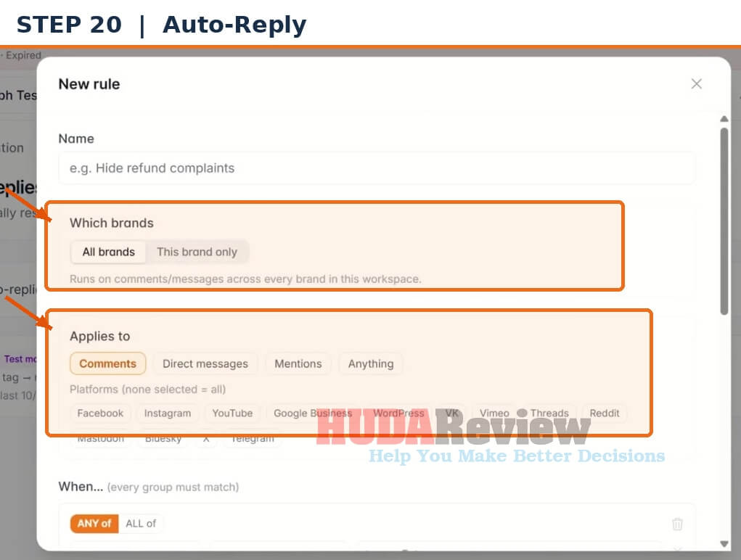Toggle the YouTube platform chip

pos(232,413)
